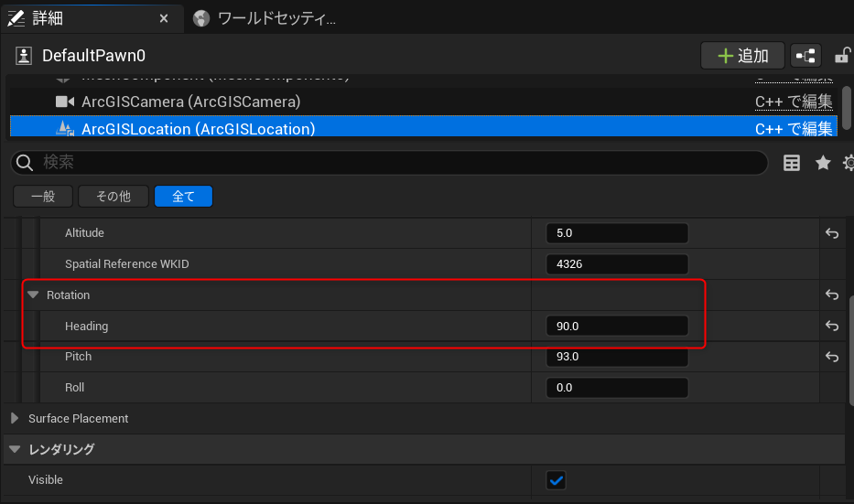Click the Spatial Reference WKID label
The image size is (854, 504).
[127, 264]
